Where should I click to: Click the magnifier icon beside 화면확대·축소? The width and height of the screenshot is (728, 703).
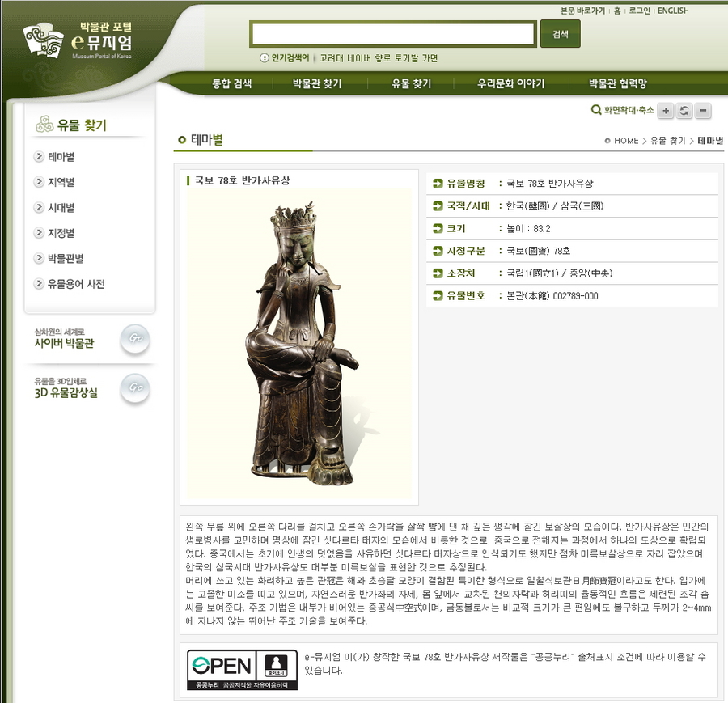[596, 110]
